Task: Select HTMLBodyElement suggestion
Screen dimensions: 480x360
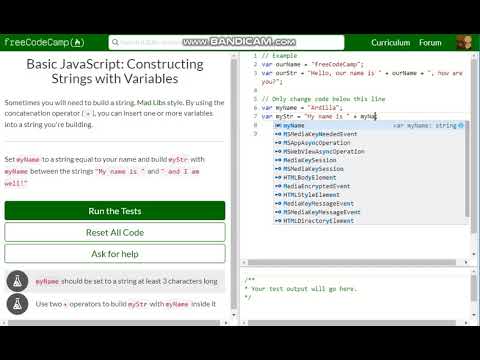Action: [369, 177]
